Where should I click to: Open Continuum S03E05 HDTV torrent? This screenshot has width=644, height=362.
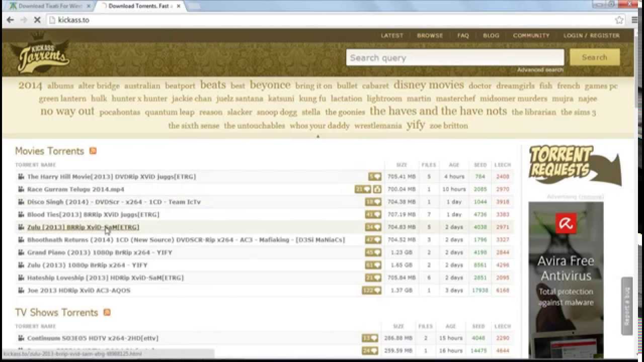point(93,338)
